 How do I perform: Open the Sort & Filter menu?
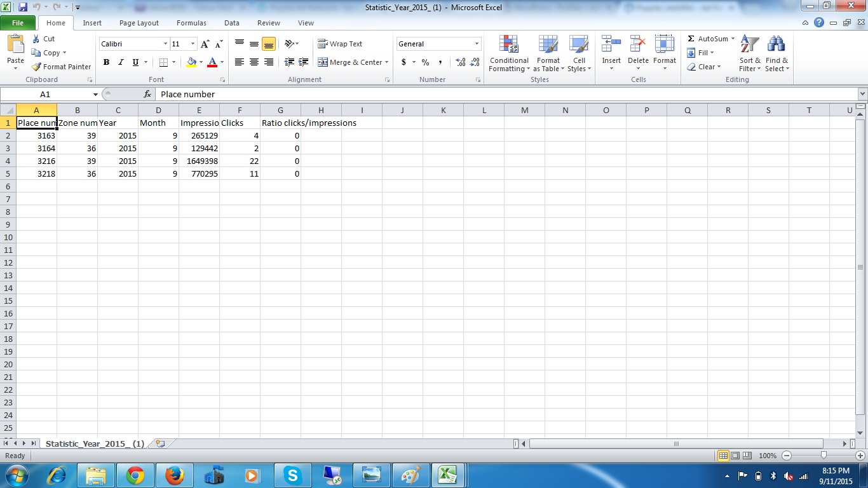tap(750, 54)
